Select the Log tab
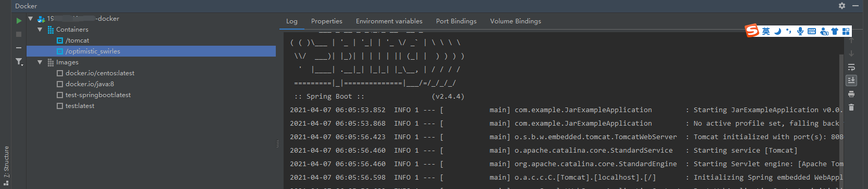Screen dimensions: 868x189 click(292, 21)
